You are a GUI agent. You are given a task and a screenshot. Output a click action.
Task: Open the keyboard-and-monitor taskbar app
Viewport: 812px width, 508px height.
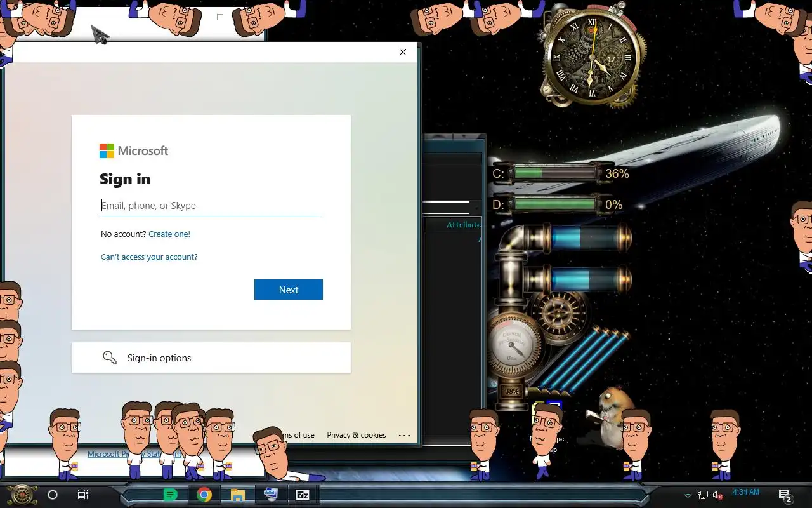(271, 494)
